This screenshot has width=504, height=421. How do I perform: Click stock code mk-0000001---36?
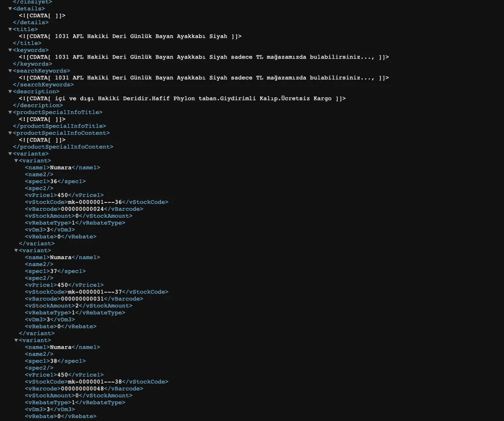pyautogui.click(x=94, y=202)
